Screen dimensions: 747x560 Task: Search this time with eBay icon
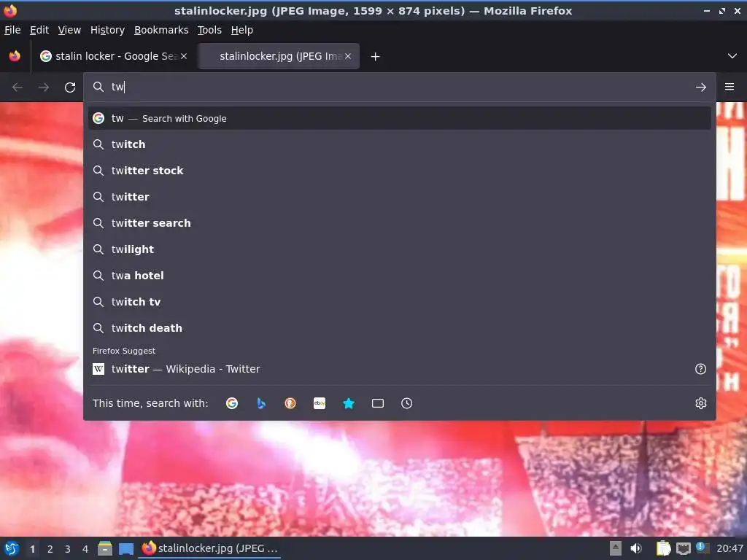click(320, 403)
